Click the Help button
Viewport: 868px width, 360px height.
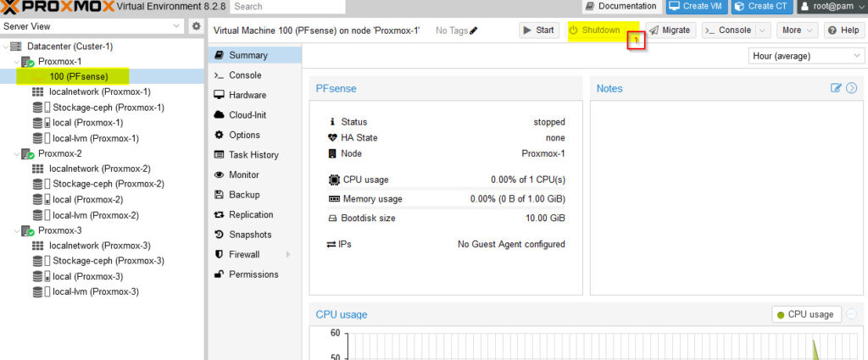[843, 30]
